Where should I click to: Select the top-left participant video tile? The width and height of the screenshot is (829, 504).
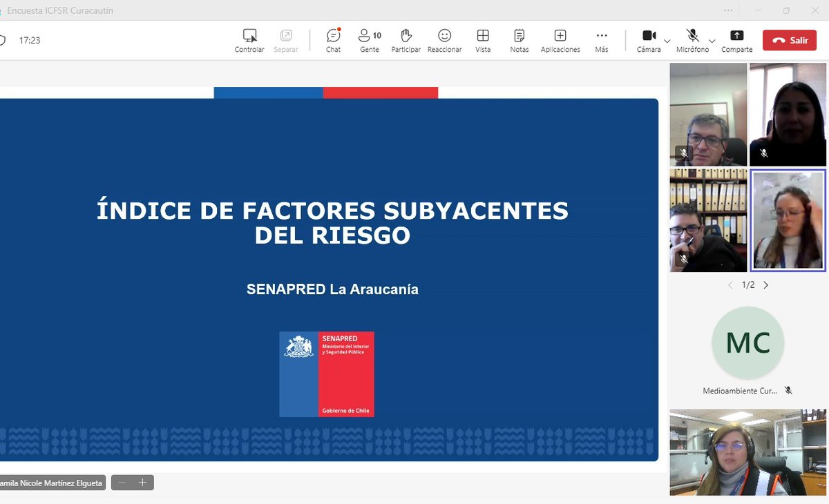pyautogui.click(x=708, y=115)
